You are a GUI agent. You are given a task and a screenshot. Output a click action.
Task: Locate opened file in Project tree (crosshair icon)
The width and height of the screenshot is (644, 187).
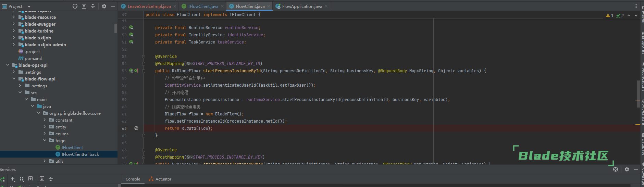[75, 6]
